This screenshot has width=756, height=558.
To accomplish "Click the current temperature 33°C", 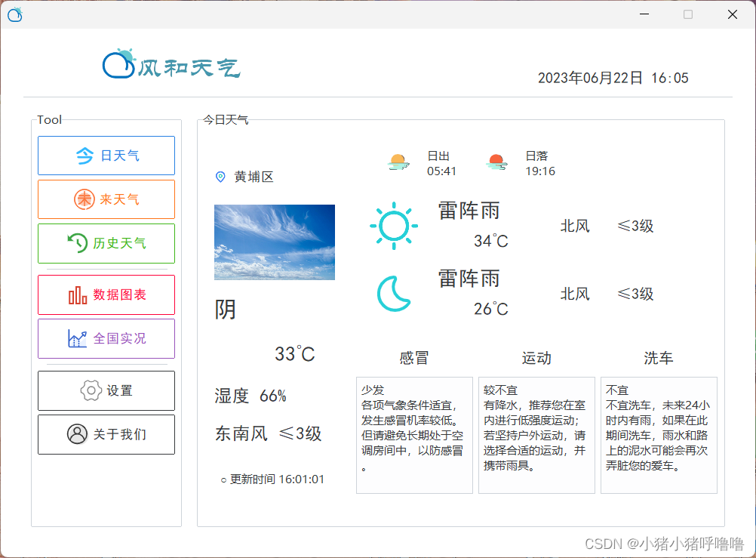I will [x=294, y=354].
